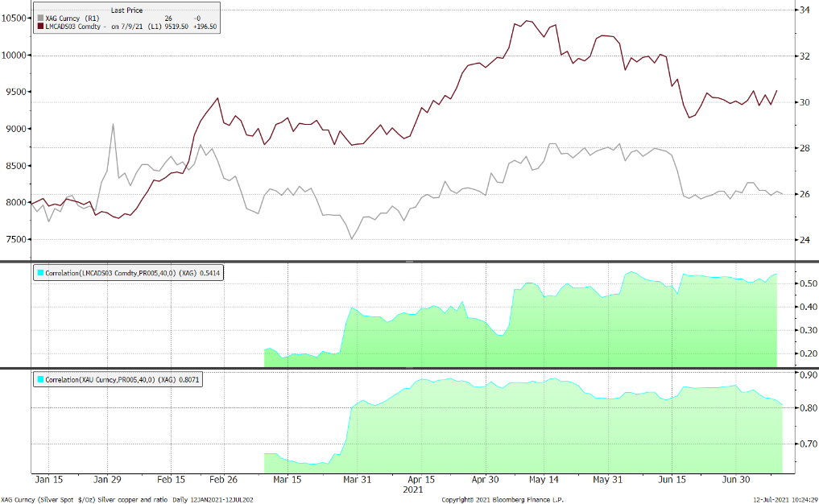Click the cyan XAU correlation legend swatch
Screen dimensions: 819x504
[x=40, y=379]
